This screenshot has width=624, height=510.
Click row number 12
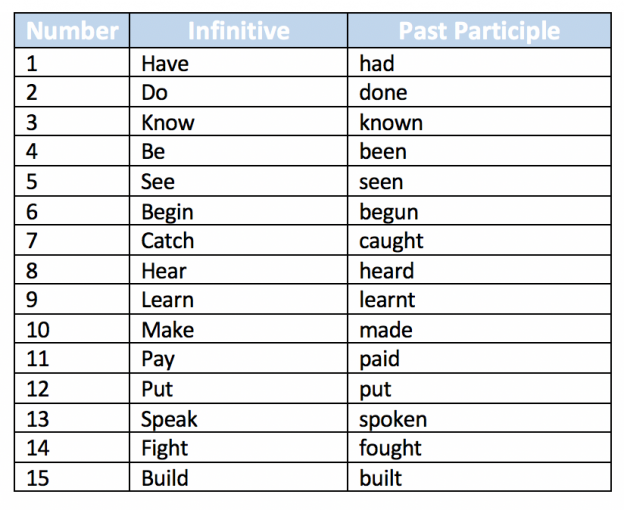pyautogui.click(x=38, y=389)
